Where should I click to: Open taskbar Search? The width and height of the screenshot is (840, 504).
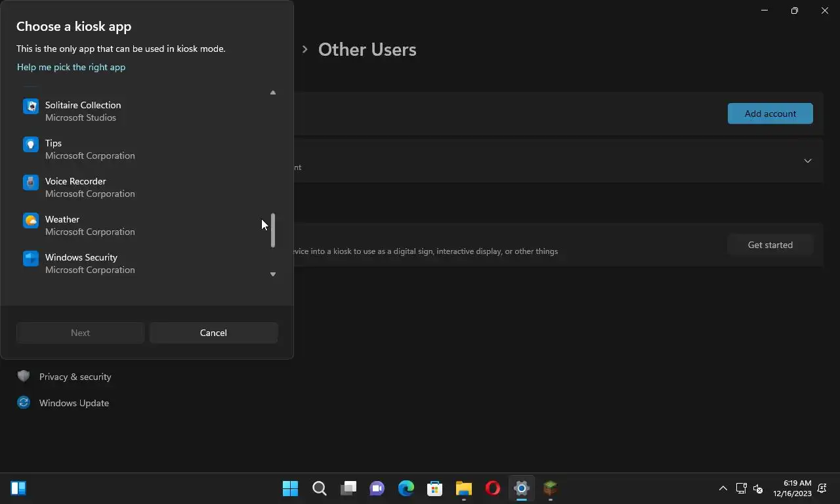(x=320, y=488)
